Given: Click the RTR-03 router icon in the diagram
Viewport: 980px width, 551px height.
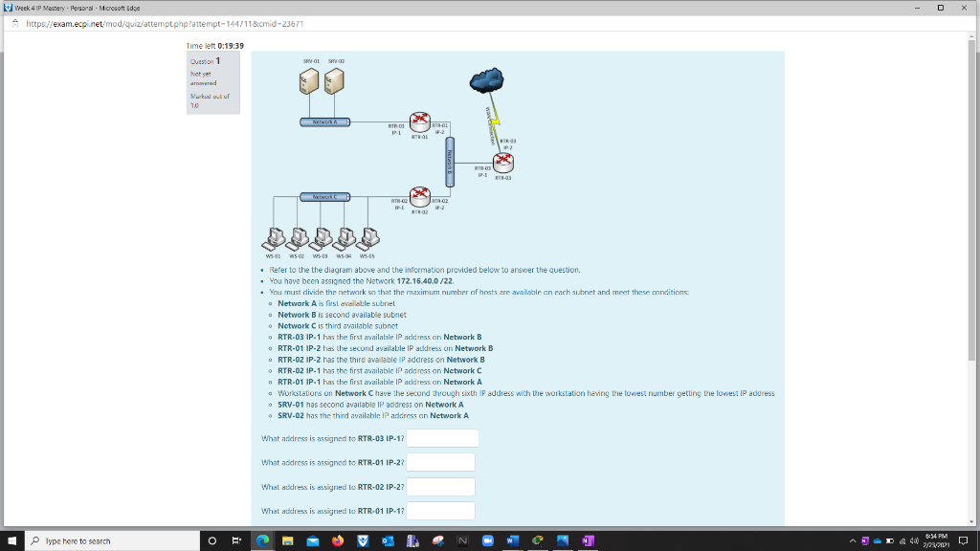Looking at the screenshot, I should [503, 162].
